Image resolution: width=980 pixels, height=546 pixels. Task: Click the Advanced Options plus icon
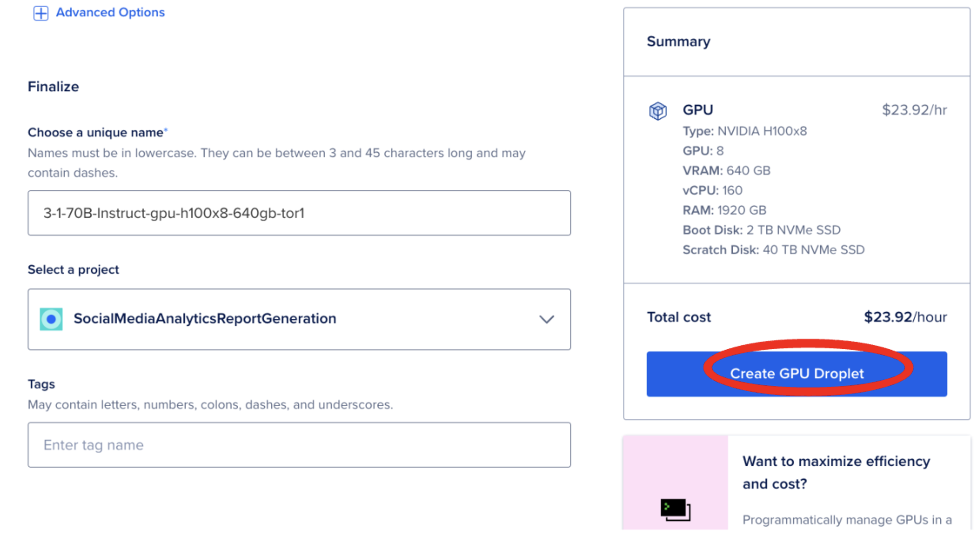(x=41, y=13)
